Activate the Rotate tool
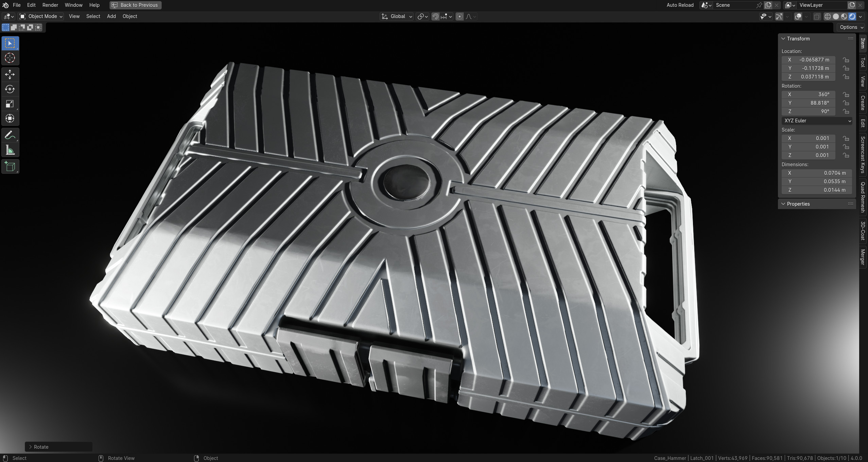 pyautogui.click(x=10, y=89)
